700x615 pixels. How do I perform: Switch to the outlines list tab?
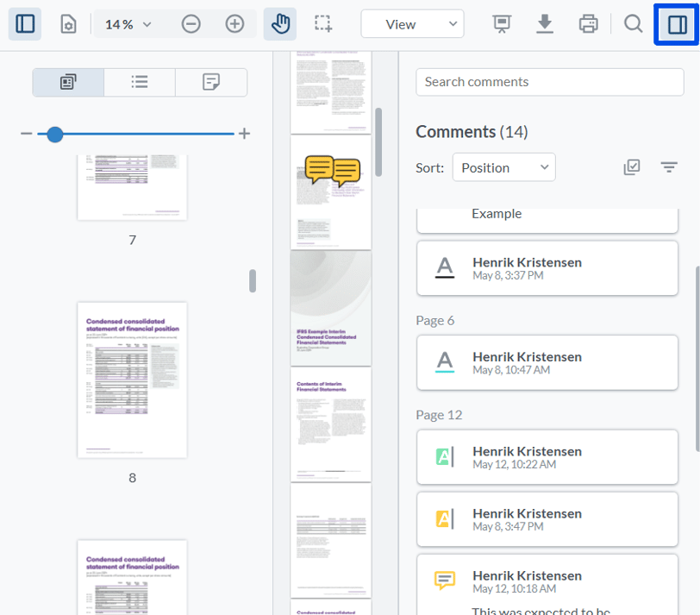pyautogui.click(x=140, y=82)
